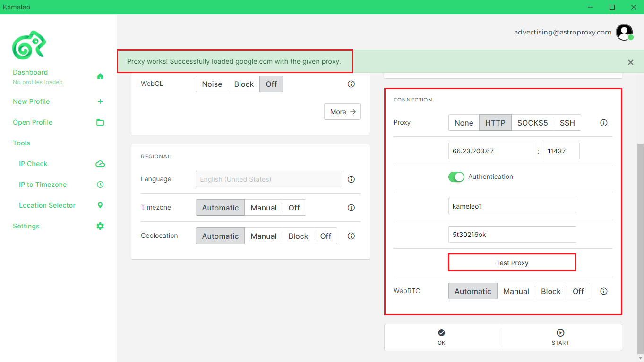Image resolution: width=644 pixels, height=362 pixels.
Task: Click the proxy password field
Action: point(512,235)
